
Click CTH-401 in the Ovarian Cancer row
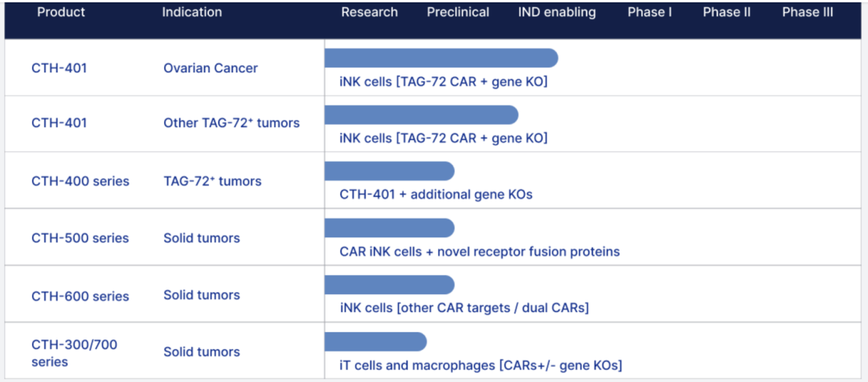59,68
